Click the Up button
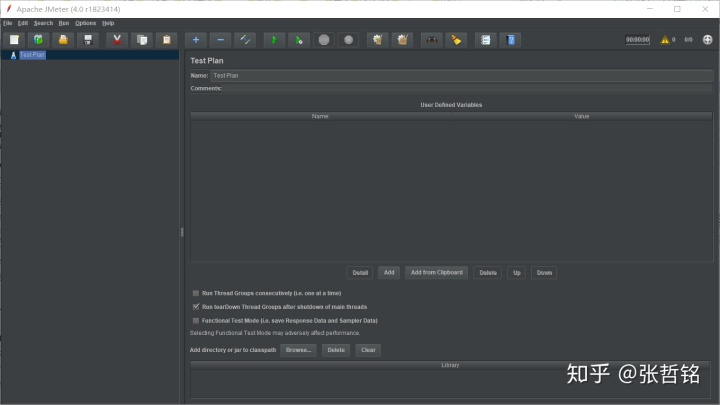 [517, 273]
